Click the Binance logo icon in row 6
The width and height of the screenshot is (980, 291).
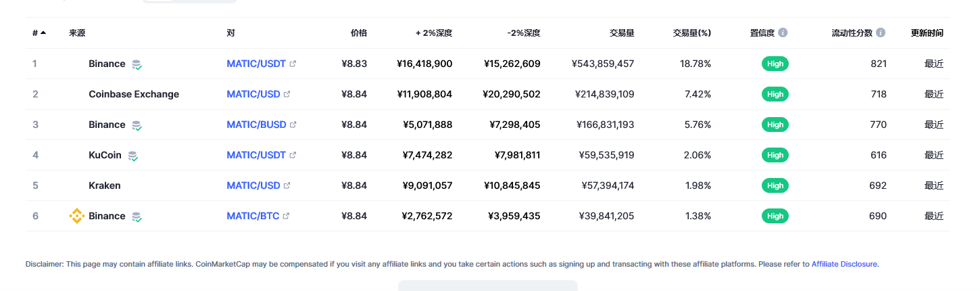tap(77, 216)
